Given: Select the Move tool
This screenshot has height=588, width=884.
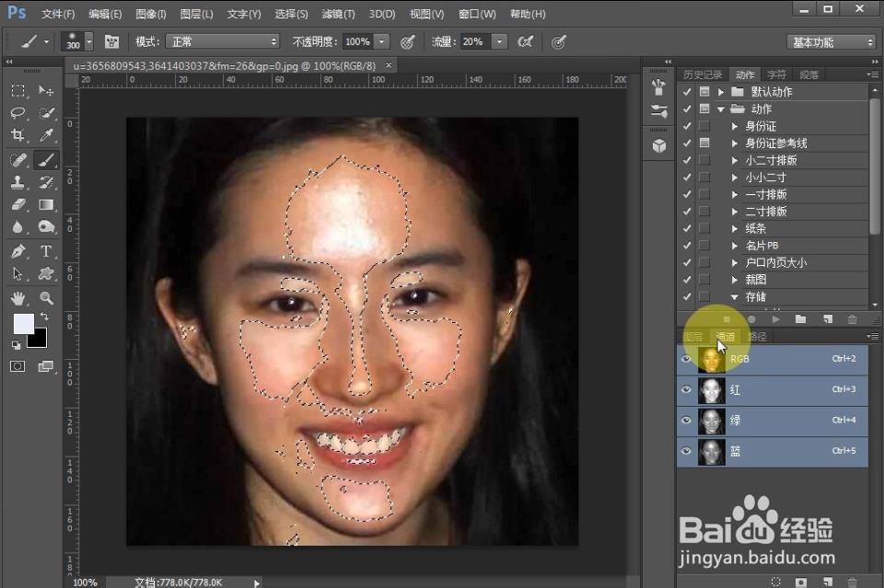Looking at the screenshot, I should point(46,91).
